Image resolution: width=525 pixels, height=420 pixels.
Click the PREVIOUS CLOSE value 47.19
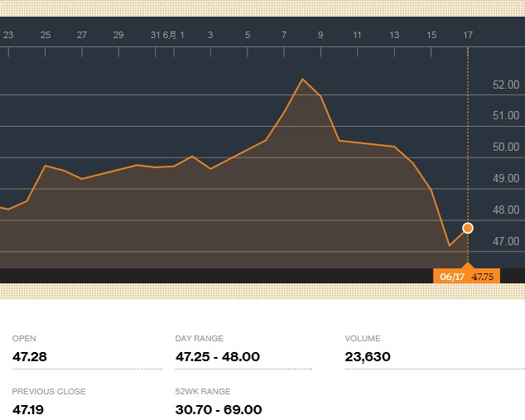click(x=29, y=409)
